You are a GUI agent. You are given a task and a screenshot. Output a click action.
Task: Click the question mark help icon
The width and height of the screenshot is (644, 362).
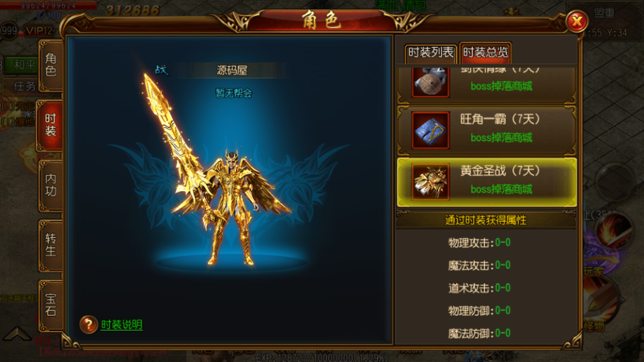click(88, 324)
